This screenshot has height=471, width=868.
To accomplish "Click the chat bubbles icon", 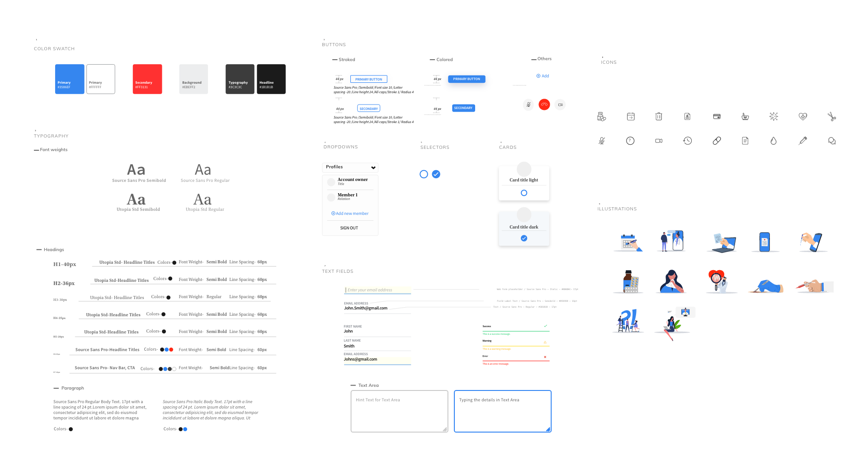I will [x=832, y=141].
